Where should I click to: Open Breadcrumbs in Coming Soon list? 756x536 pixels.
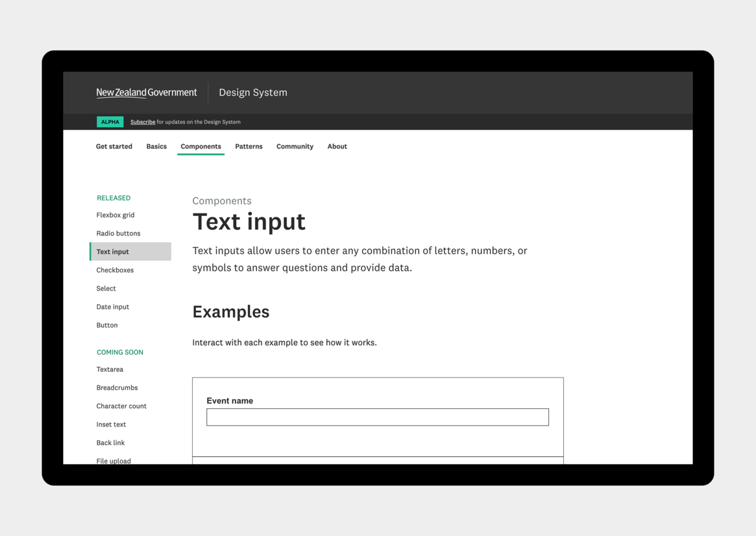click(x=117, y=388)
